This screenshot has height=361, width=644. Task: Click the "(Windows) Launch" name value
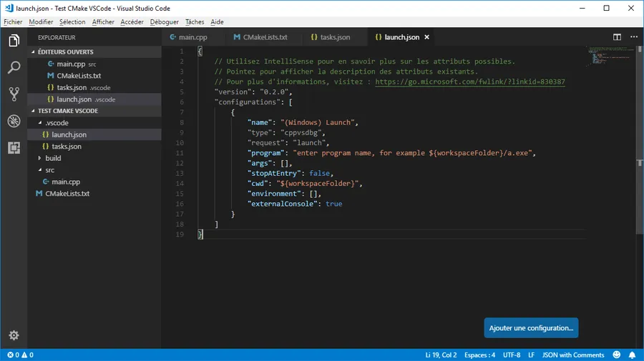tap(318, 122)
